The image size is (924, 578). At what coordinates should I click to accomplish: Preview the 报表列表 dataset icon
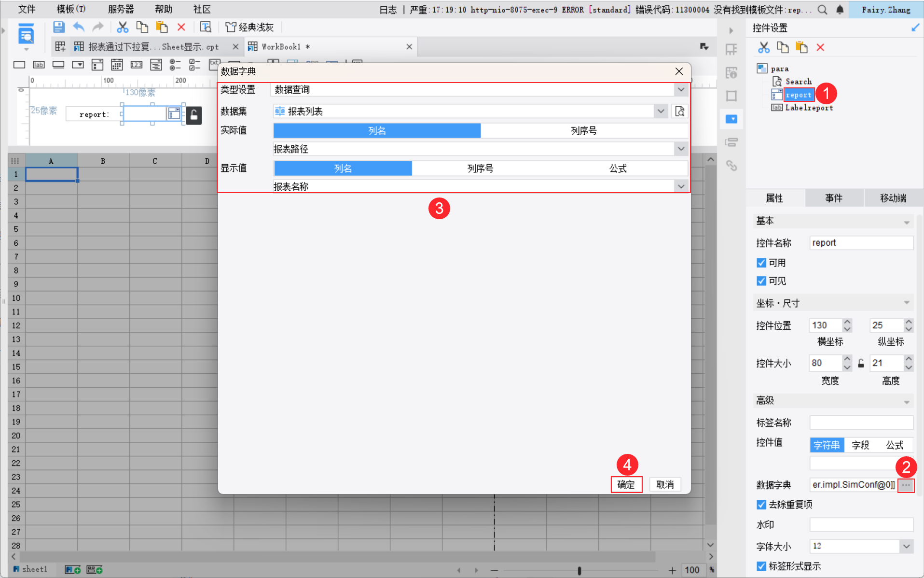680,112
